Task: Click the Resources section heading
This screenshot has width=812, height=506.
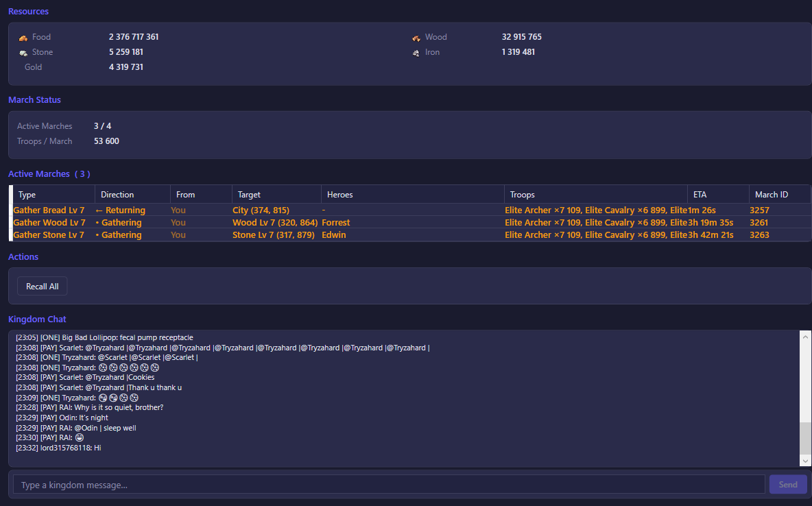Action: (29, 12)
